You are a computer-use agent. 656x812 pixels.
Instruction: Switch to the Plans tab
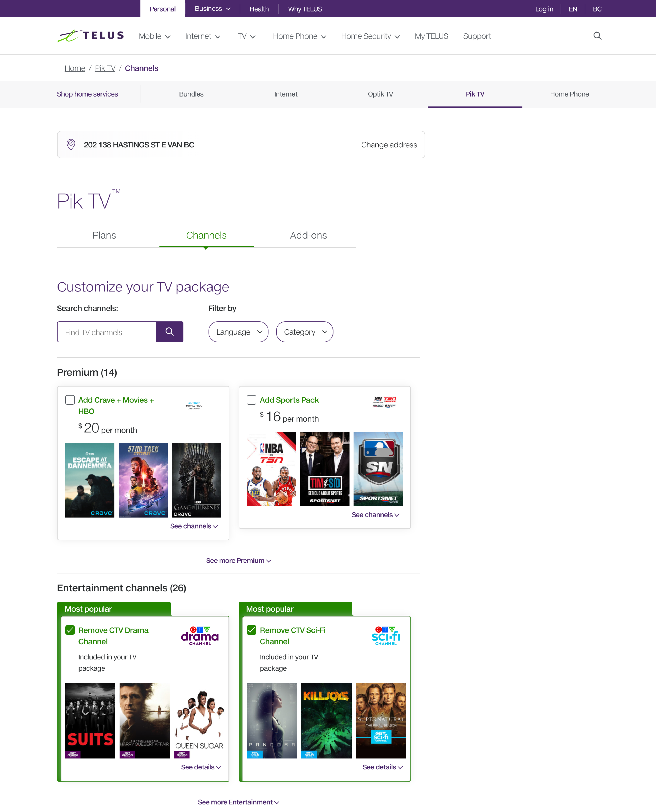click(x=104, y=235)
